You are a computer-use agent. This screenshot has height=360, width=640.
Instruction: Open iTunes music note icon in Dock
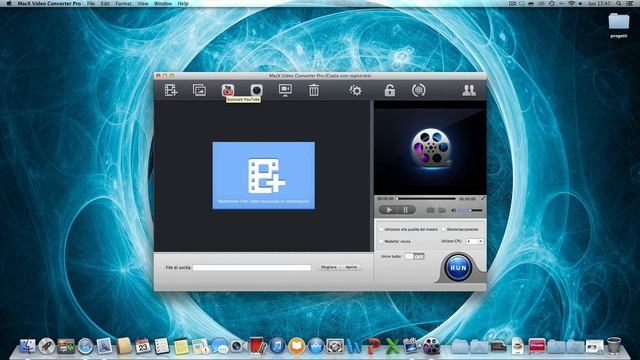(x=277, y=347)
